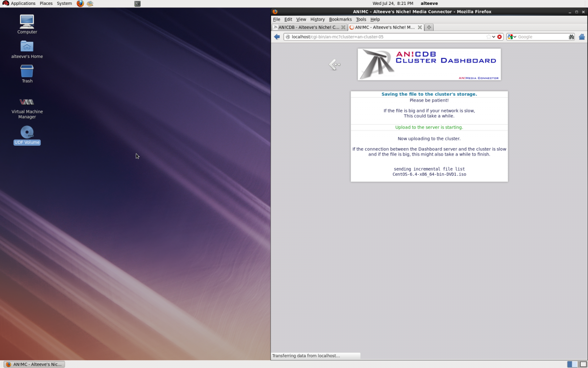The height and width of the screenshot is (368, 588).
Task: Click into the localhost URL address field
Action: (387, 37)
